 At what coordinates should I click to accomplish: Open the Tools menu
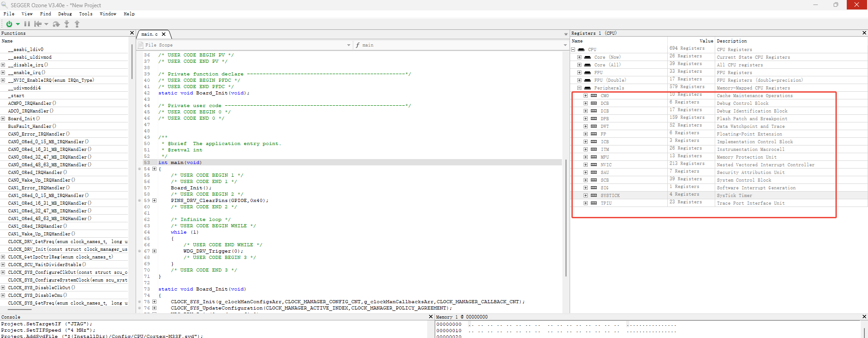tap(85, 14)
